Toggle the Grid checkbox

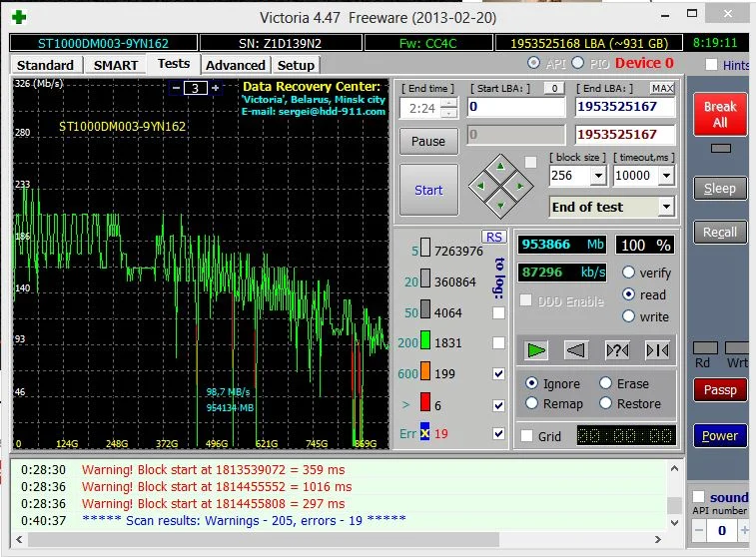(526, 436)
